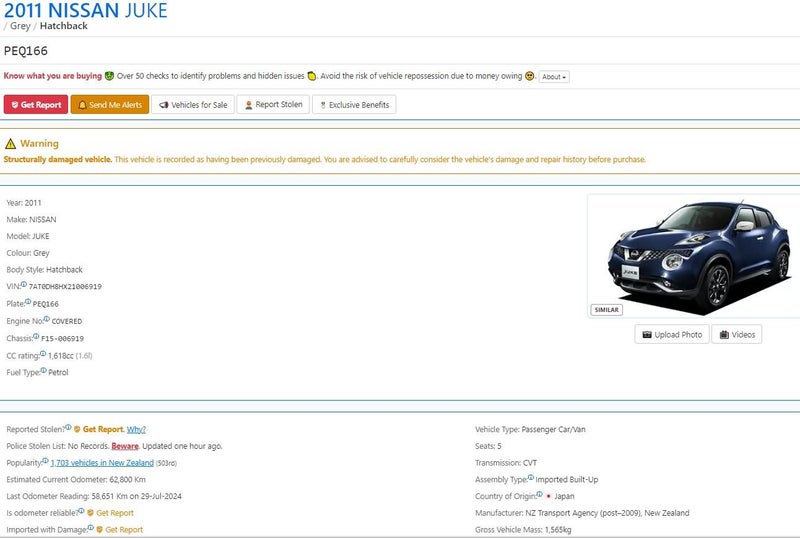Click the info icon next to VIN
This screenshot has width=800, height=538.
[x=23, y=284]
